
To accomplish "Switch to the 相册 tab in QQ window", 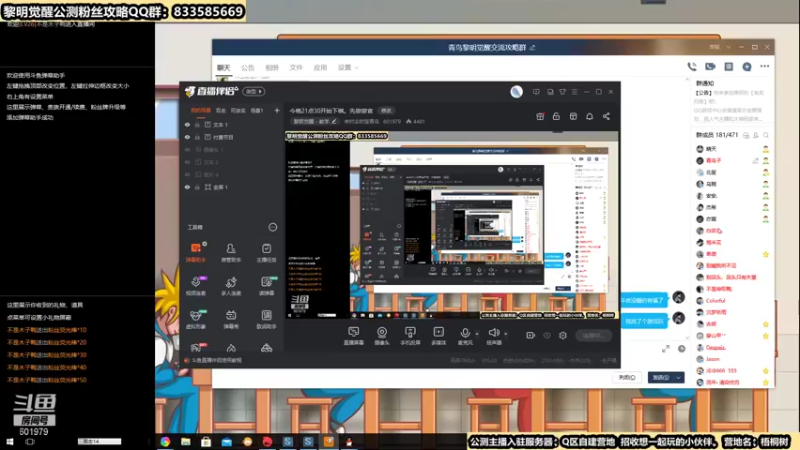I will click(272, 67).
